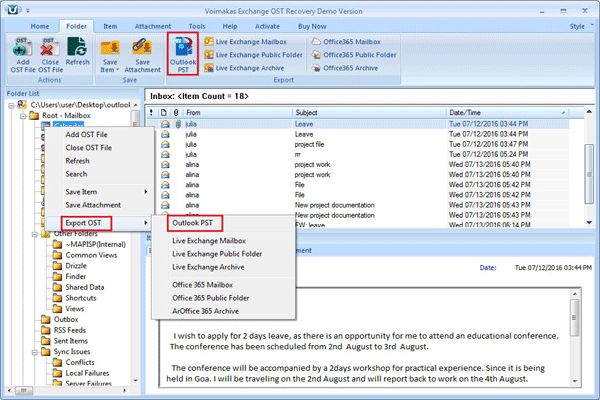Choose Close OST File in context menu

(99, 148)
